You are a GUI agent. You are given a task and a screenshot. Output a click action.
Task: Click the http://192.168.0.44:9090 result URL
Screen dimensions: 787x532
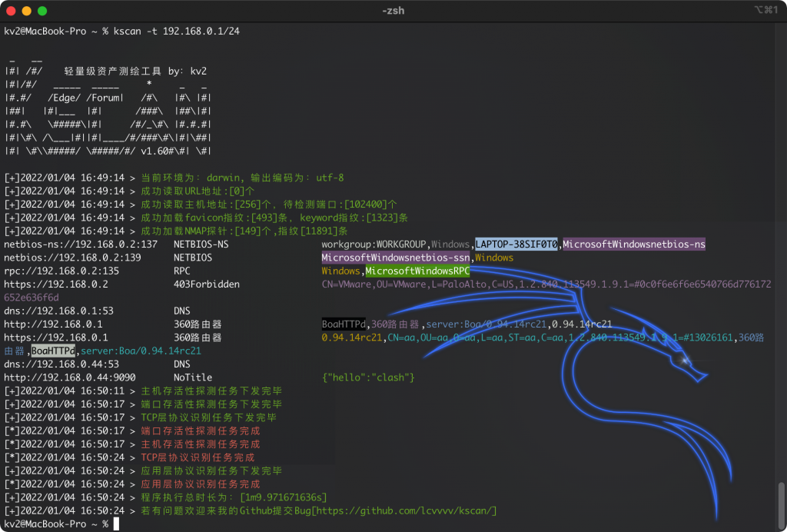point(70,377)
